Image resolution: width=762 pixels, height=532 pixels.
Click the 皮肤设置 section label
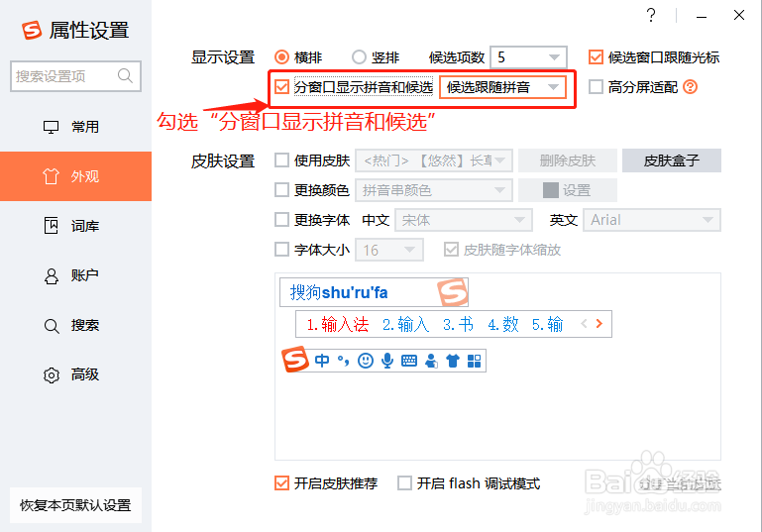223,160
